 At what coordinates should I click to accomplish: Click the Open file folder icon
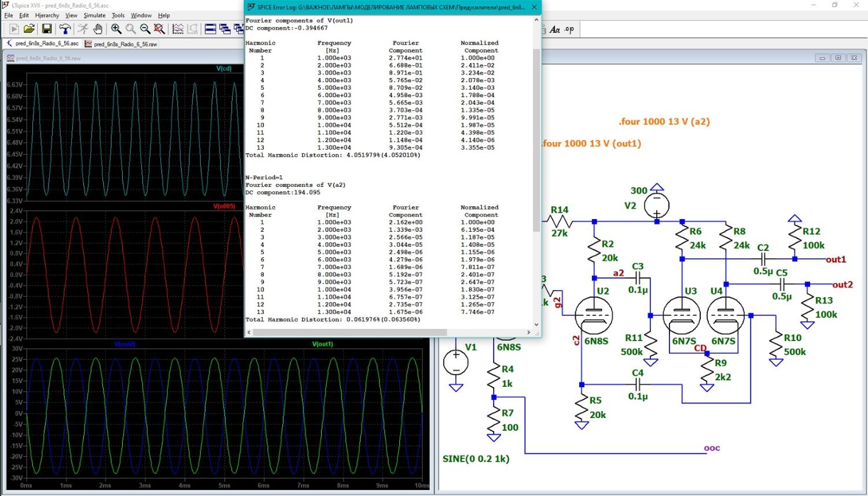click(29, 29)
